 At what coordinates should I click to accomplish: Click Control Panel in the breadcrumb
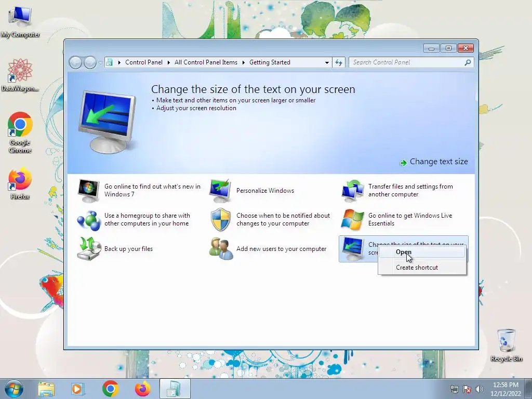pos(144,62)
